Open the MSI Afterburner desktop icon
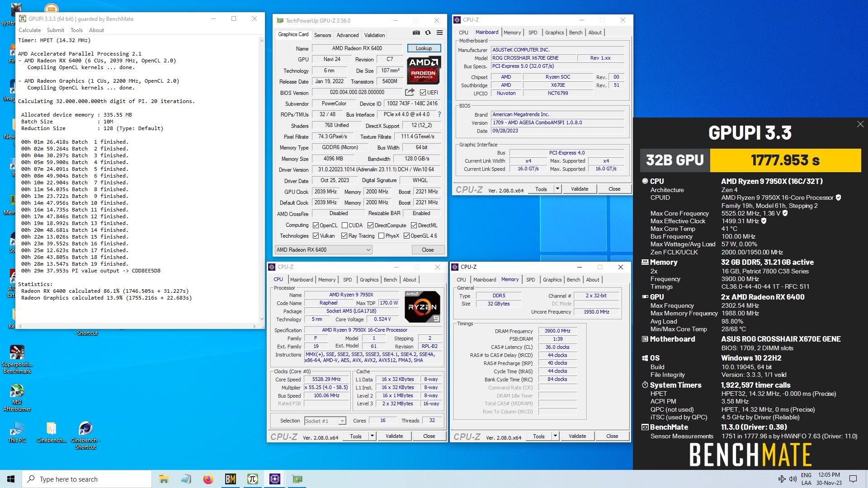Viewport: 868px width, 488px height. (x=17, y=398)
